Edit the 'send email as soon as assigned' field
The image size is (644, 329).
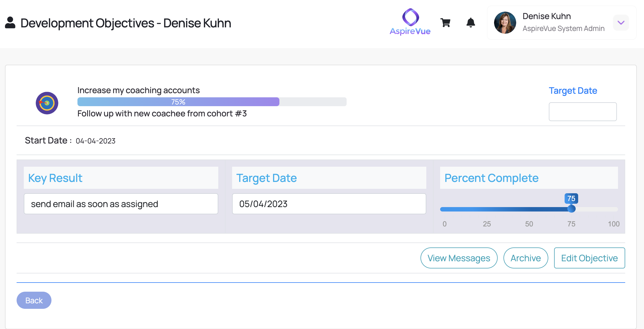pyautogui.click(x=121, y=204)
